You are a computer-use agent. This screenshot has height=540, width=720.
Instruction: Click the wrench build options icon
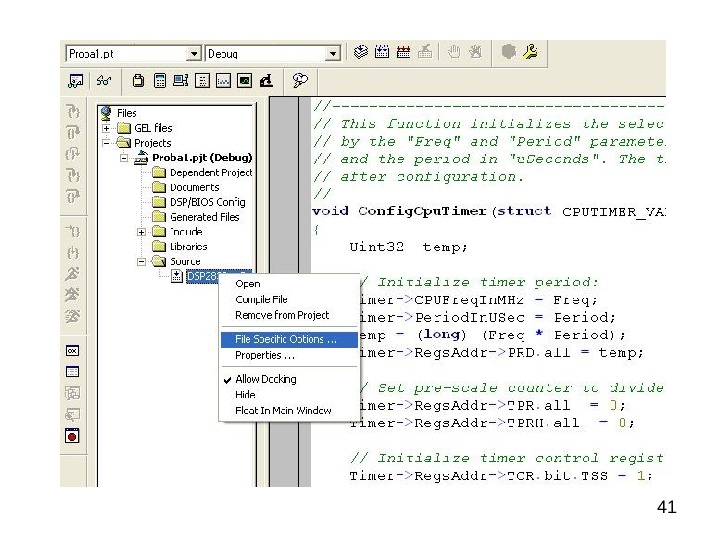pos(530,52)
